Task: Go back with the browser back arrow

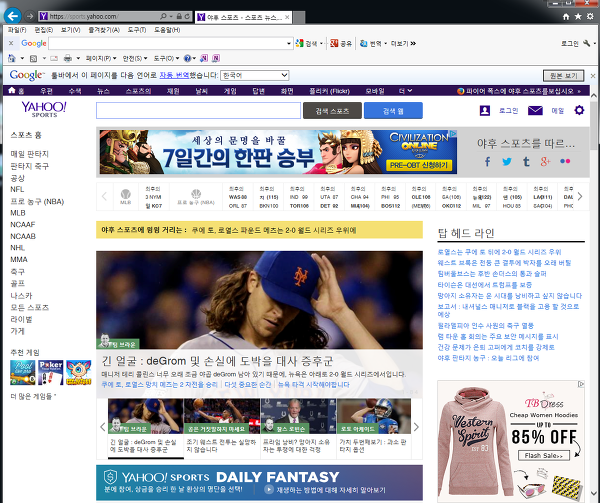Action: [x=12, y=16]
